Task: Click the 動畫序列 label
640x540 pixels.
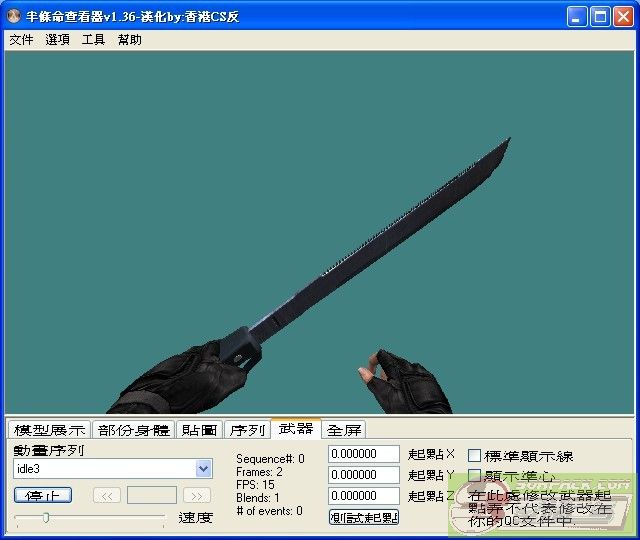Action: (49, 451)
